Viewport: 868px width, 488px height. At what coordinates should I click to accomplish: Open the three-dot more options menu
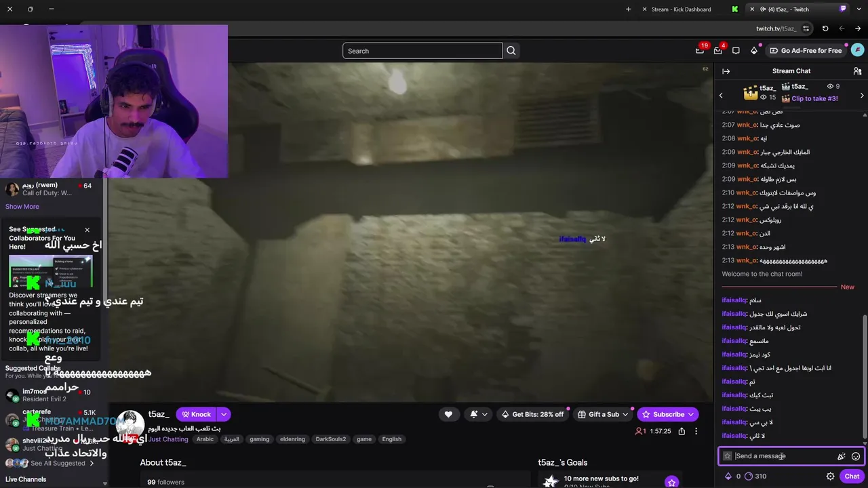(x=698, y=431)
